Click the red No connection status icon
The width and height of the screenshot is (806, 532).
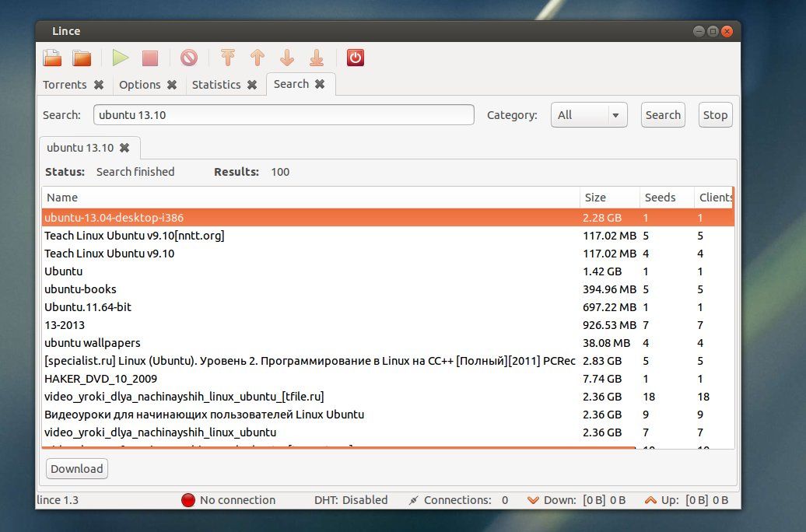click(188, 500)
